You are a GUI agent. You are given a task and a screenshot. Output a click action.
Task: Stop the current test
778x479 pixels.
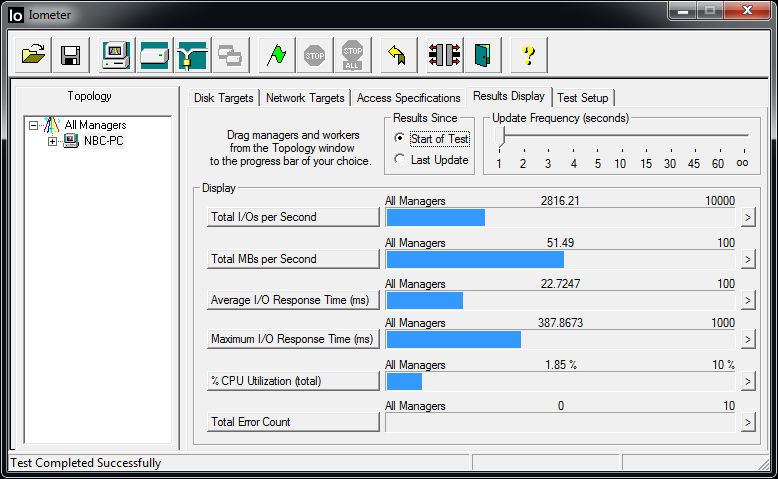tap(315, 55)
